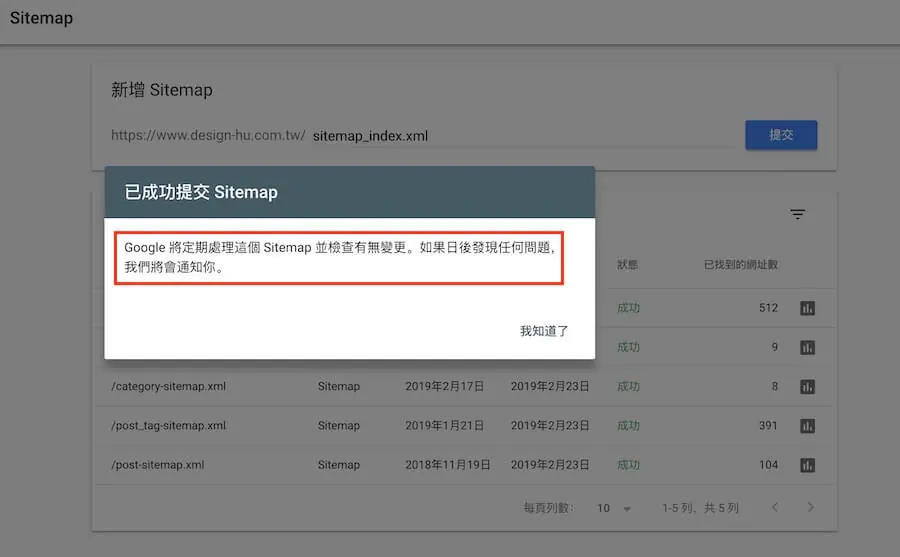Go to previous page with left chevron
This screenshot has height=557, width=900.
775,507
